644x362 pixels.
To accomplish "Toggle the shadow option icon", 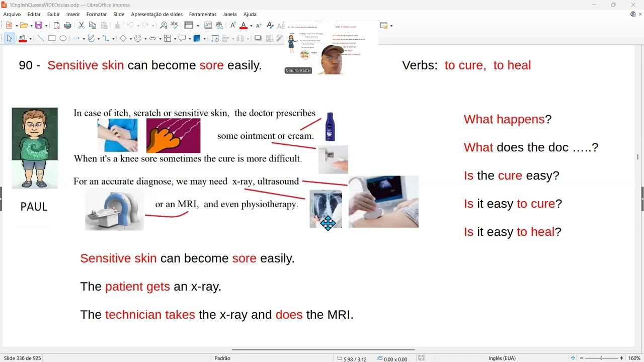I will 258,38.
